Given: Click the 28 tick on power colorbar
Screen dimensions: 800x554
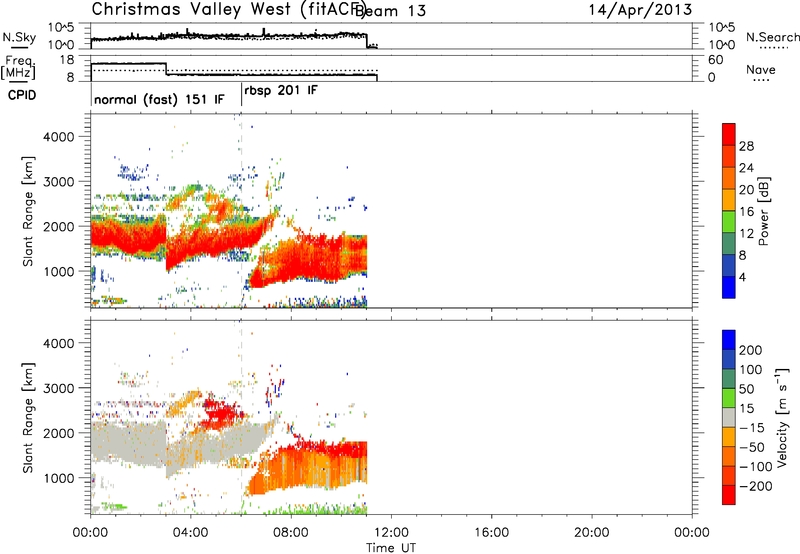Looking at the screenshot, I should click(746, 146).
